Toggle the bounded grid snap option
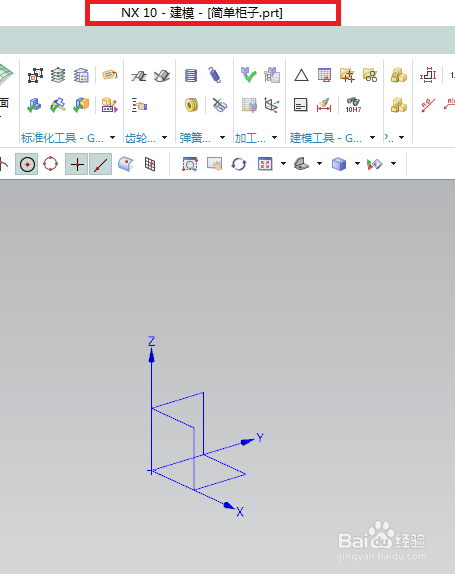 pyautogui.click(x=150, y=164)
